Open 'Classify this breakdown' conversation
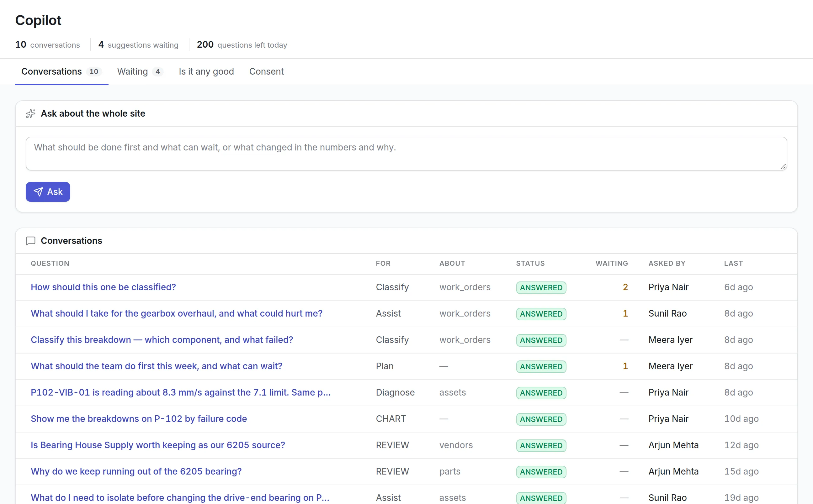This screenshot has width=813, height=504. 162,340
